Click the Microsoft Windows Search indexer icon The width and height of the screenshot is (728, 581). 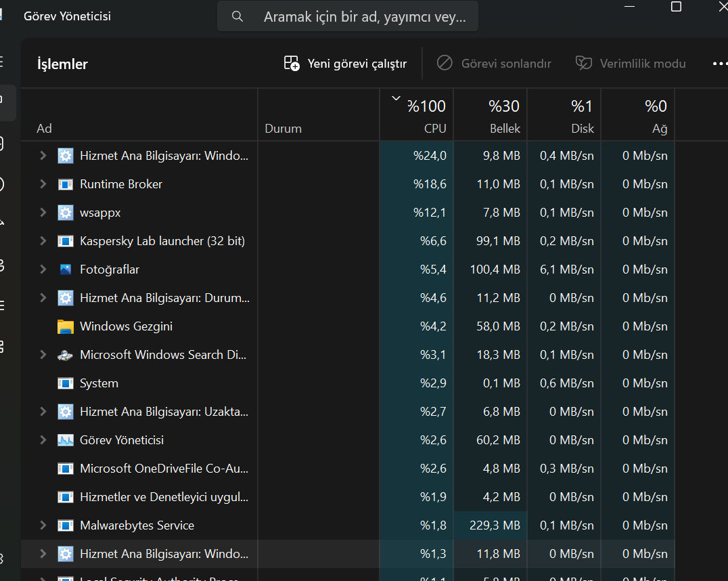click(66, 355)
